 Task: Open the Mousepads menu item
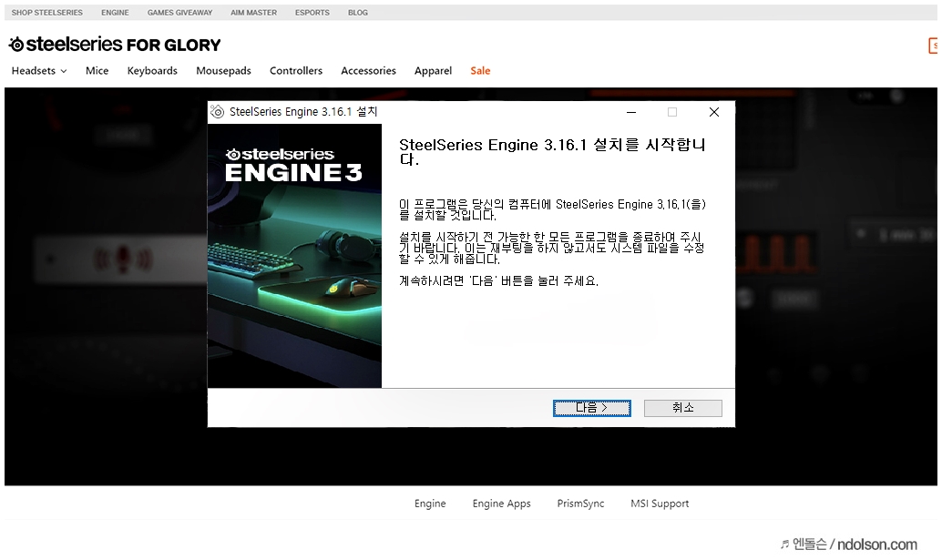coord(223,71)
